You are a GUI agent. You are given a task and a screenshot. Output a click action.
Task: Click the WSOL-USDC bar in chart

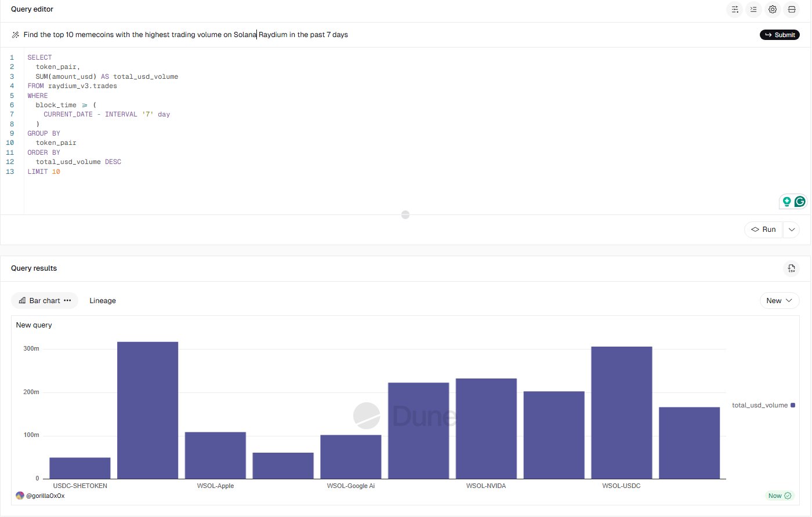pyautogui.click(x=621, y=413)
